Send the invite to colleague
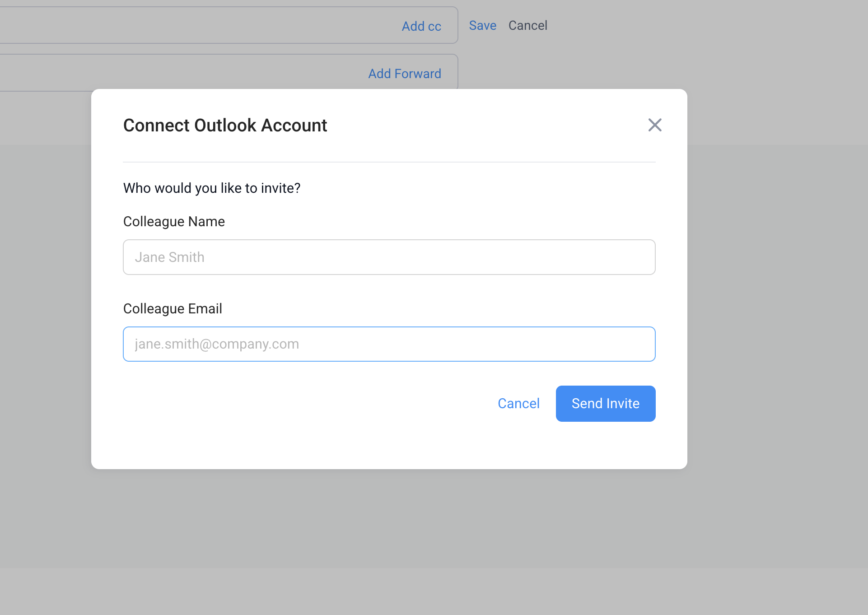Image resolution: width=868 pixels, height=615 pixels. pos(606,404)
